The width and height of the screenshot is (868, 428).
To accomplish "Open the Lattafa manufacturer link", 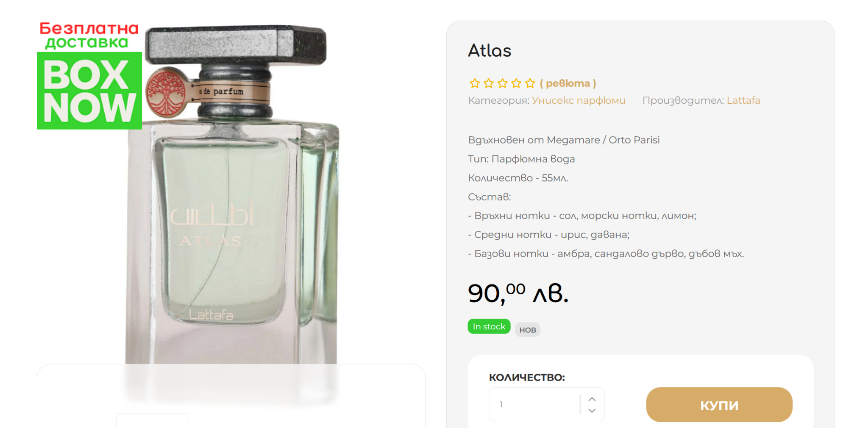I will (x=743, y=100).
